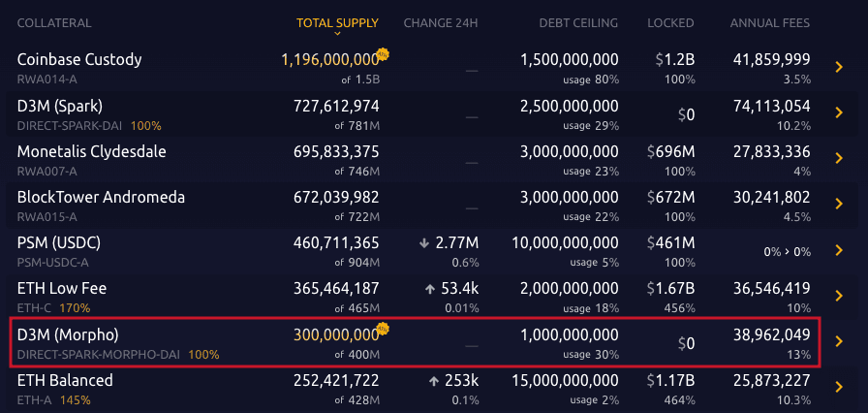The height and width of the screenshot is (413, 868).
Task: Open Monetalis Clydesdale details via chevron
Action: (840, 158)
